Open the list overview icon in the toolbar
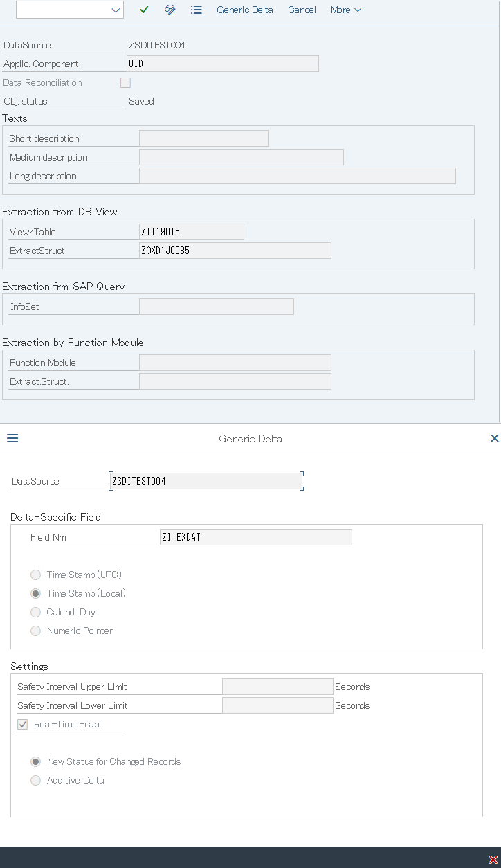The image size is (501, 868). 197,10
